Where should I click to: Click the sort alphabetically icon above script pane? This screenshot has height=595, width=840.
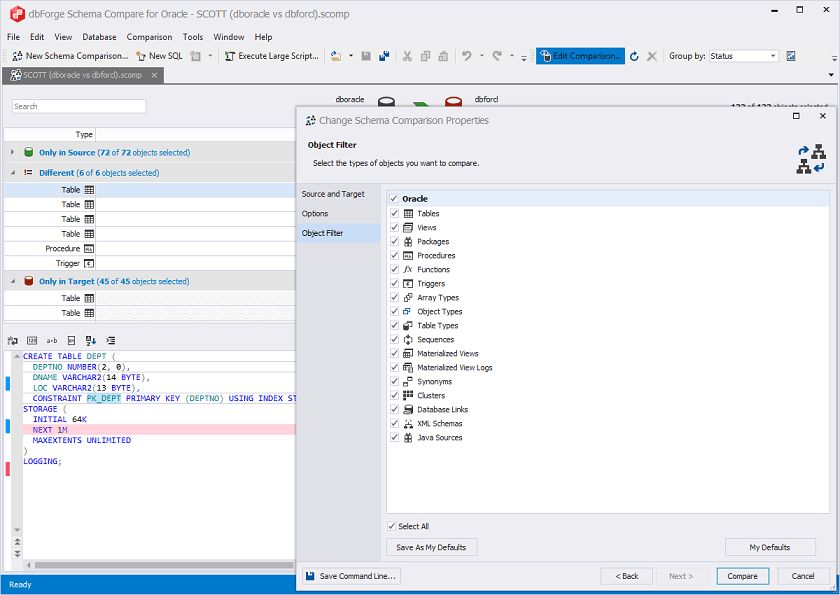(88, 342)
